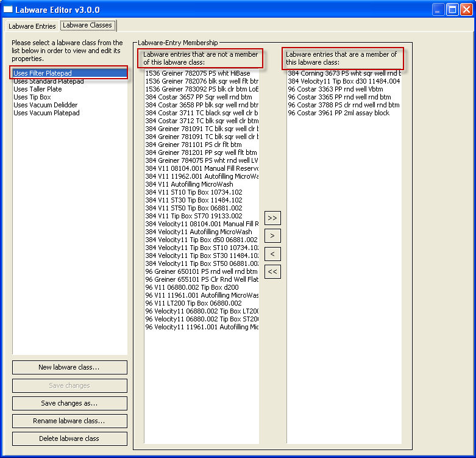Click the Labware Editor title bar icon
This screenshot has height=458, width=476.
(x=9, y=10)
